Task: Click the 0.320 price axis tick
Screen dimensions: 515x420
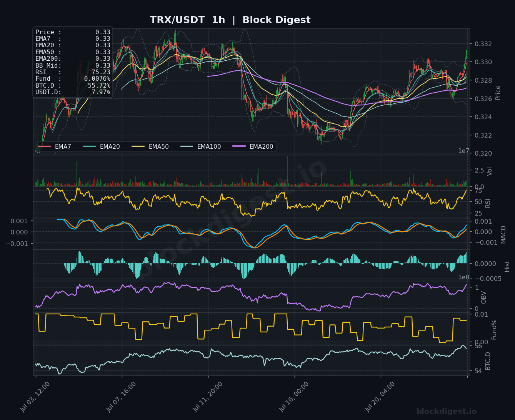Action: (483, 153)
